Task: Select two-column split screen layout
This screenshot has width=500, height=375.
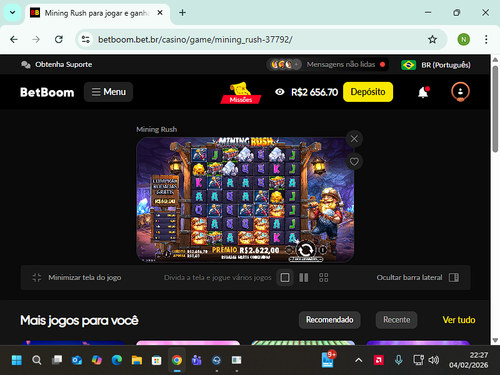Action: (x=304, y=277)
